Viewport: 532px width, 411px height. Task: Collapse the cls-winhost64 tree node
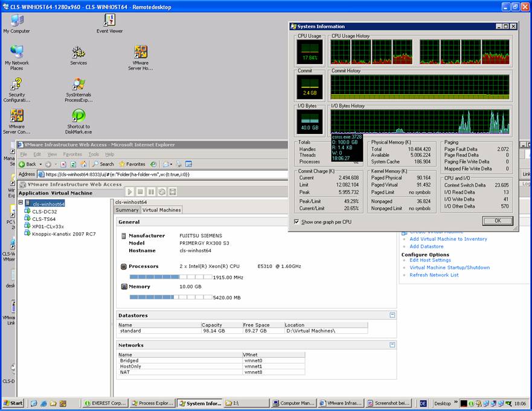pyautogui.click(x=21, y=202)
